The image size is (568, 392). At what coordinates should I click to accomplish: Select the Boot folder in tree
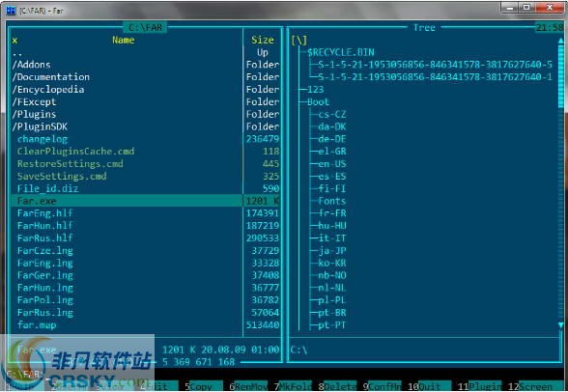[x=319, y=101]
